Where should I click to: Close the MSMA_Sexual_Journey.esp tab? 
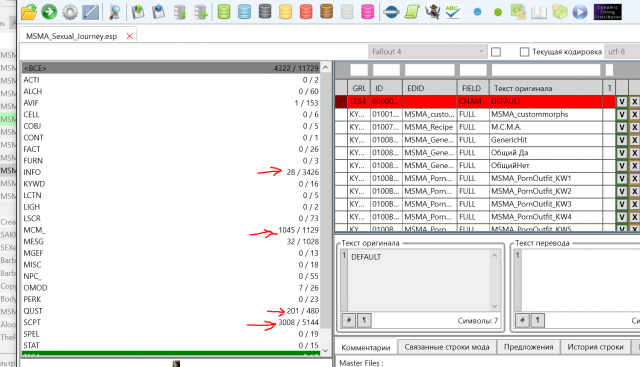click(130, 36)
